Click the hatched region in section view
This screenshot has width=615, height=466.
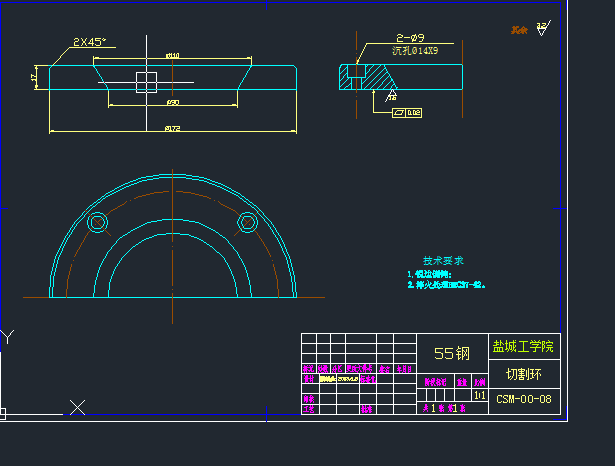[x=378, y=77]
